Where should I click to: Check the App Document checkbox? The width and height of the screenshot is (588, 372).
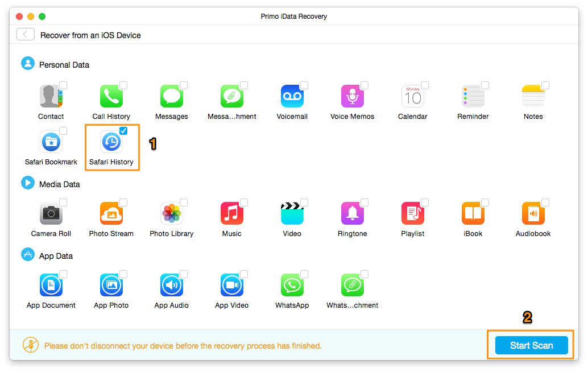[63, 274]
